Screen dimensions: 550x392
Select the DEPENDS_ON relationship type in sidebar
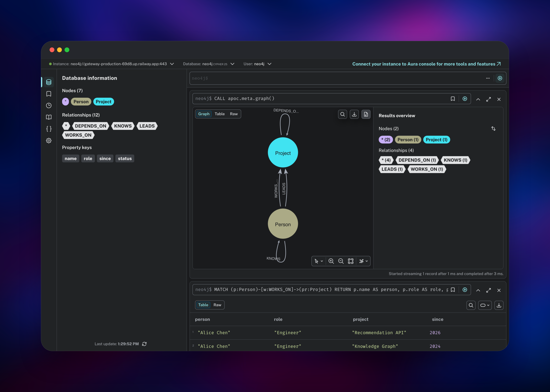(91, 126)
